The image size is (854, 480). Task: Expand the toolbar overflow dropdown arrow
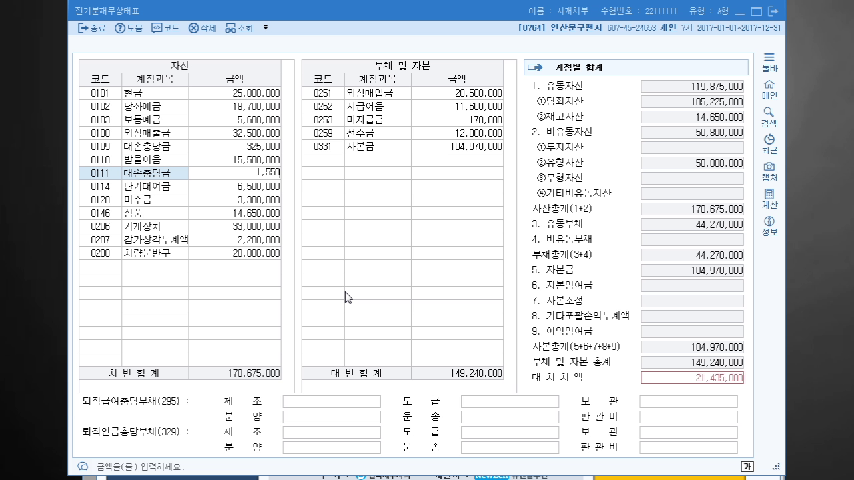coord(266,28)
